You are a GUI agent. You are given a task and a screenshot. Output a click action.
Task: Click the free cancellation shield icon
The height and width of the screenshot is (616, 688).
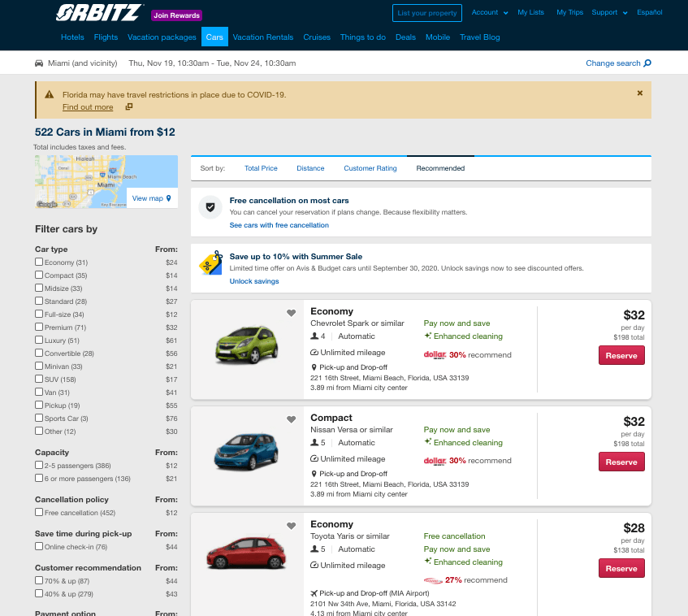pos(210,206)
